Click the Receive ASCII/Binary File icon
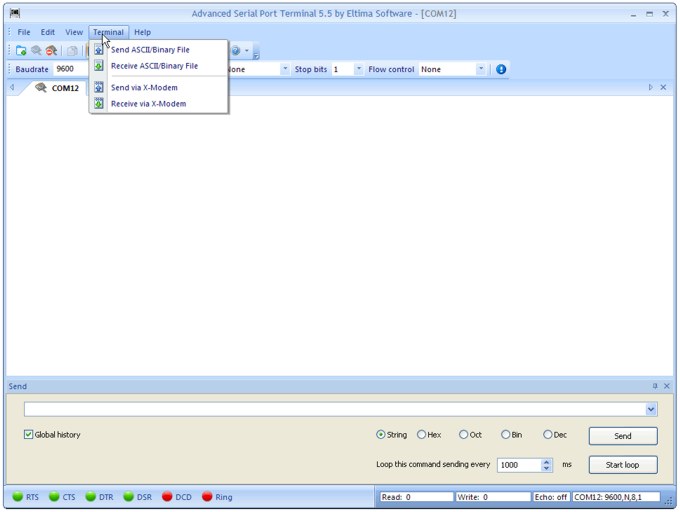Viewport: 680px width, 512px height. (x=99, y=66)
